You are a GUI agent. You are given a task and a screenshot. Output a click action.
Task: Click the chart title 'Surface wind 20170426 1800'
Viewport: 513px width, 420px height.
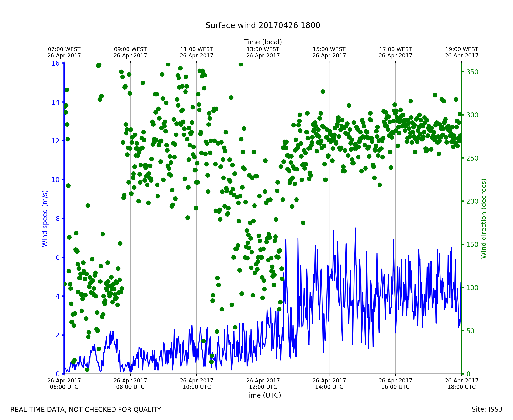click(263, 25)
